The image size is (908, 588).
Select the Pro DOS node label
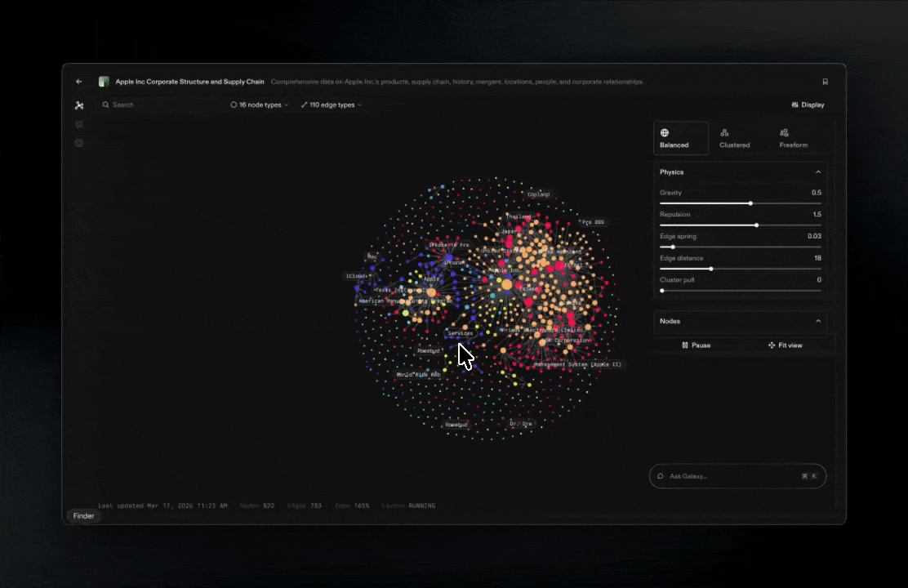click(x=593, y=222)
